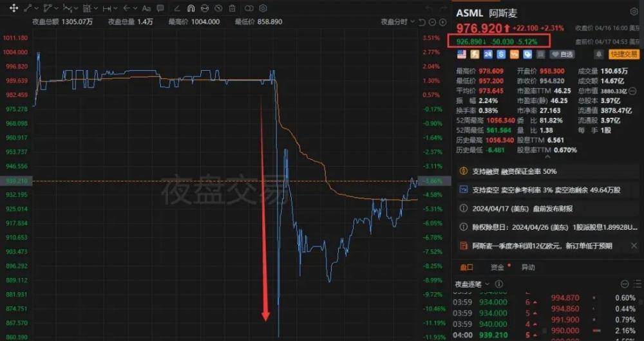Click the alert bell icon near 快捷交易
Image resolution: width=644 pixels, height=341 pixels.
point(599,54)
